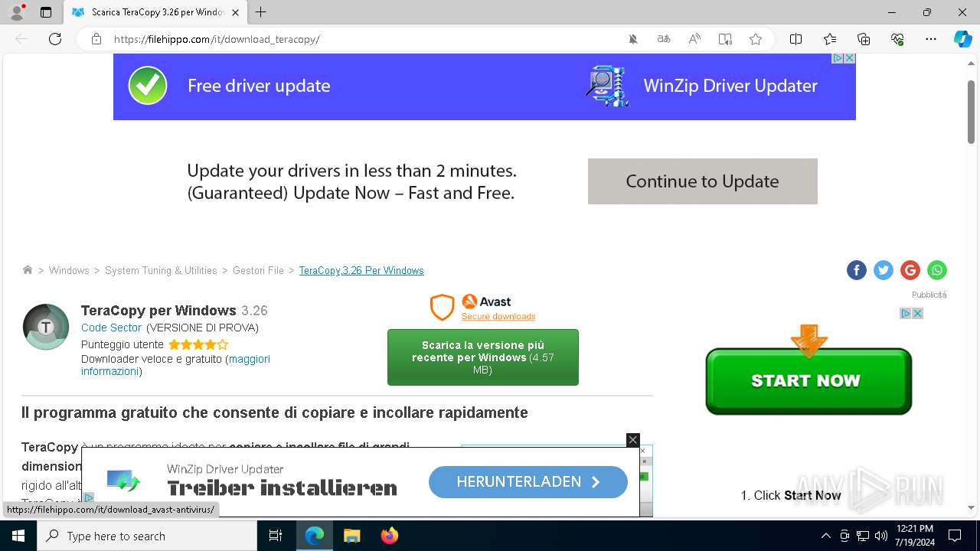Open Task View

point(276,536)
